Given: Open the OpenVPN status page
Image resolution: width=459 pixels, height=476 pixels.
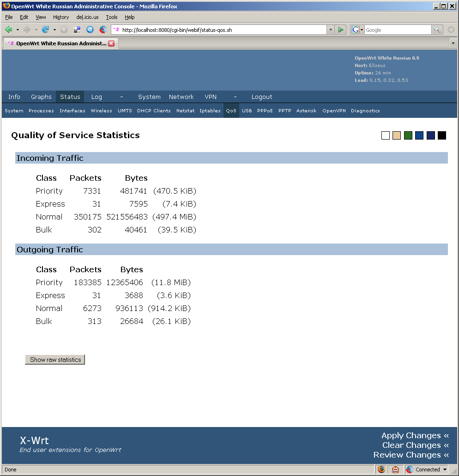Looking at the screenshot, I should 334,111.
